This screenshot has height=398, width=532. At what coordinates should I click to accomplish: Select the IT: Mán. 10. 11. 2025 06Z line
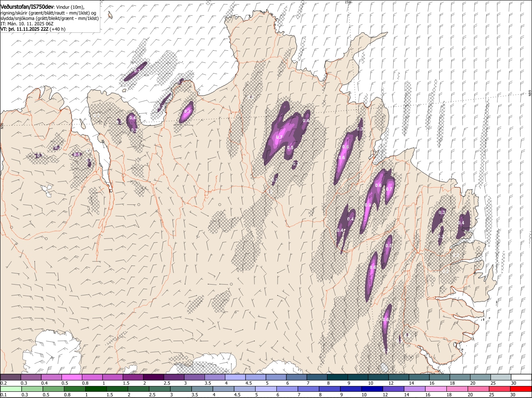[27, 24]
